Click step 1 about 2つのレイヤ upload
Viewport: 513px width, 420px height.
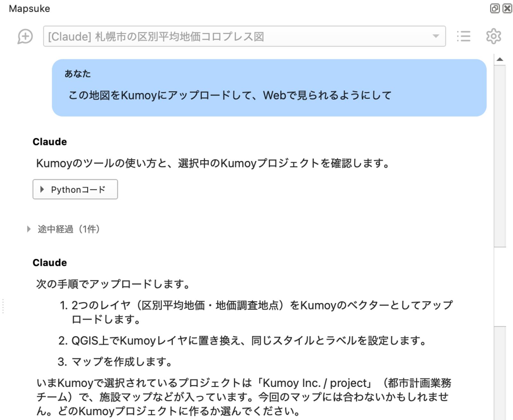(256, 312)
